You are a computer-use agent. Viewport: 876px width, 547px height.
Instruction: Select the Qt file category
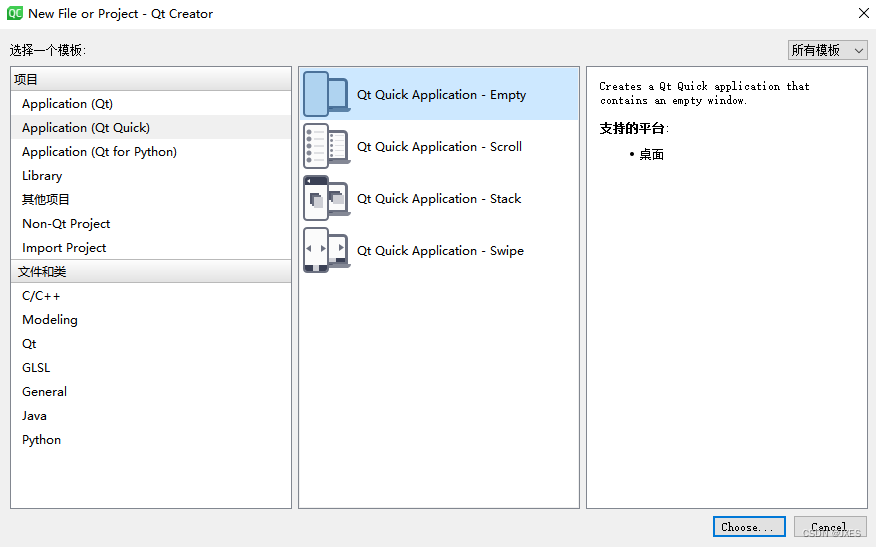pos(151,344)
